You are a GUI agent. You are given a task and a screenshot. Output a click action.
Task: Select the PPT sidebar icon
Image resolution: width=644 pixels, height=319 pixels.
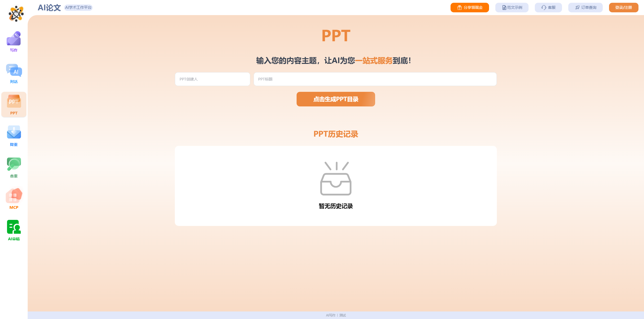click(x=14, y=105)
